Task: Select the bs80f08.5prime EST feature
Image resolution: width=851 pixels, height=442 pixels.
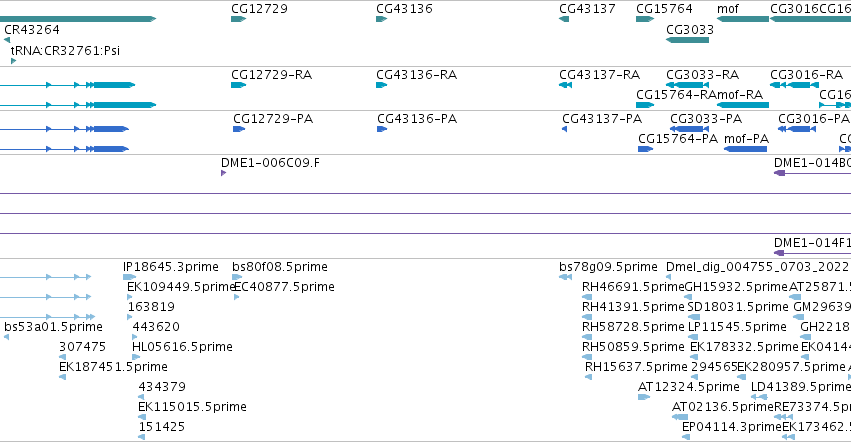Action: (x=237, y=277)
